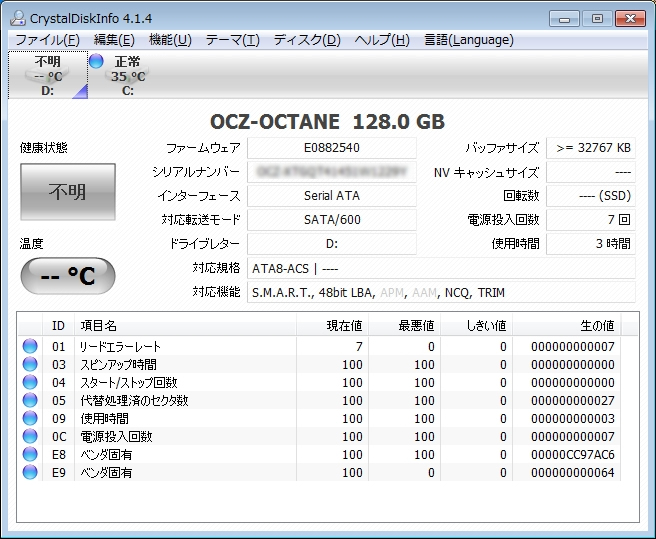Click the rotation rate field ---- (SSD)
656x539 pixels.
tap(591, 196)
